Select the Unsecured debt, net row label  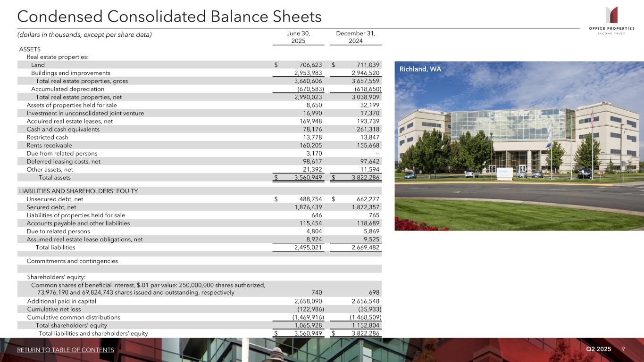tap(55, 199)
